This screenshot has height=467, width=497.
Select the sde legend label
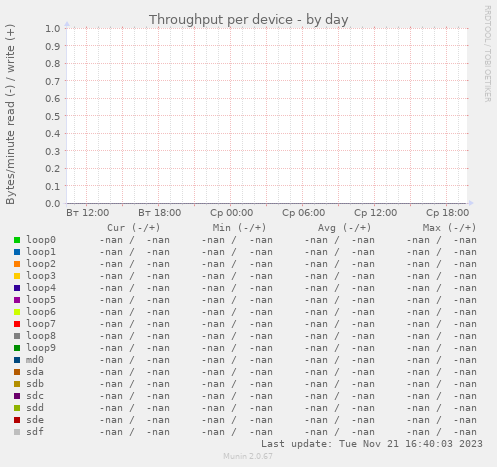35,420
